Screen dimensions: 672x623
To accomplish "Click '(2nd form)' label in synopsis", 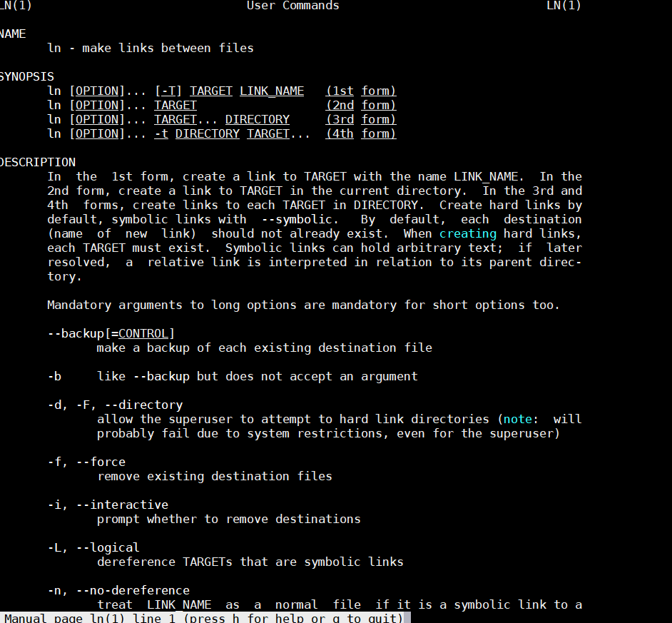I will tap(361, 105).
